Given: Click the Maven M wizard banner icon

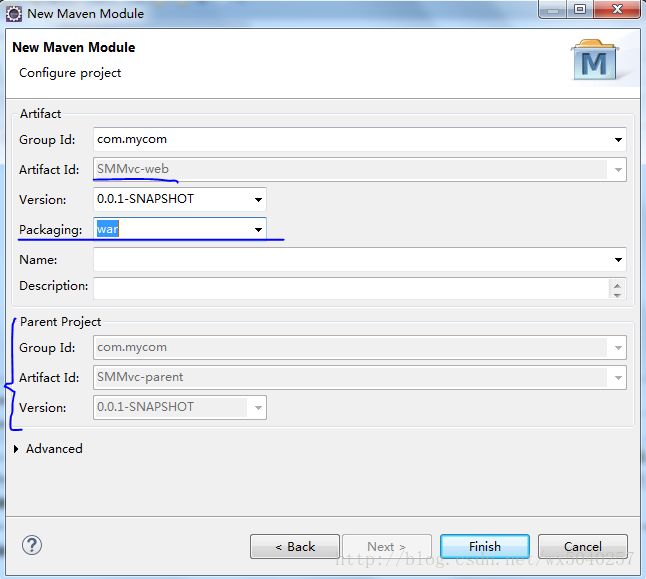Looking at the screenshot, I should (x=595, y=60).
